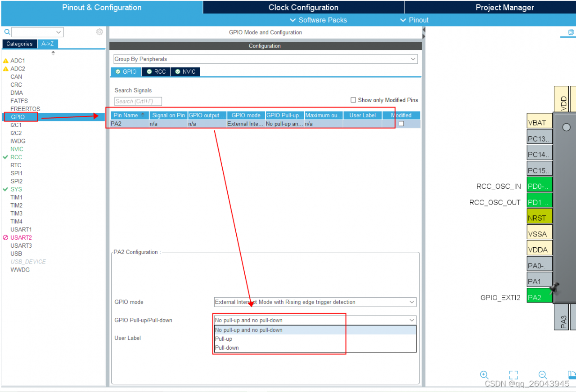Click the GPIO mode column header
Viewport: 576px width, 392px height.
click(x=246, y=115)
